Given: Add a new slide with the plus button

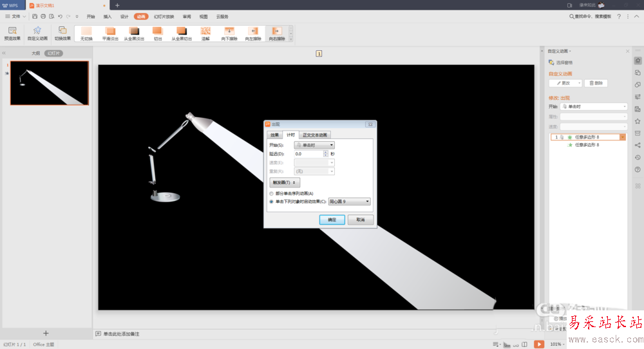Looking at the screenshot, I should point(46,334).
